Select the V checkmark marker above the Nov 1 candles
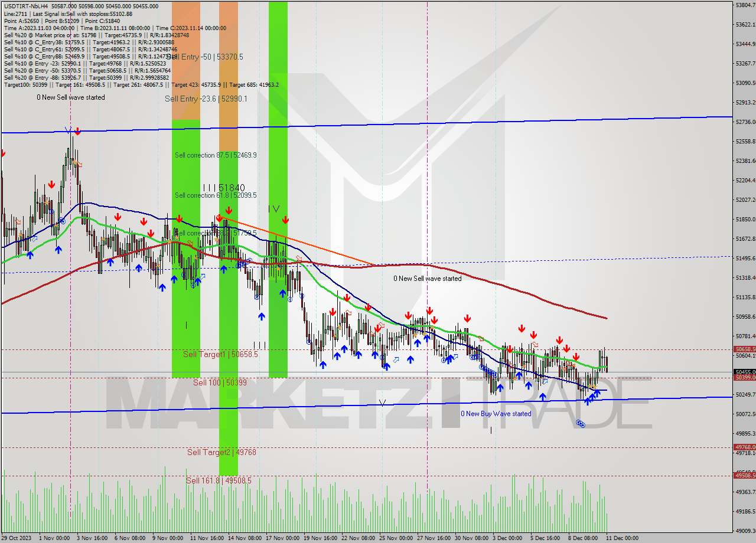 pos(68,131)
